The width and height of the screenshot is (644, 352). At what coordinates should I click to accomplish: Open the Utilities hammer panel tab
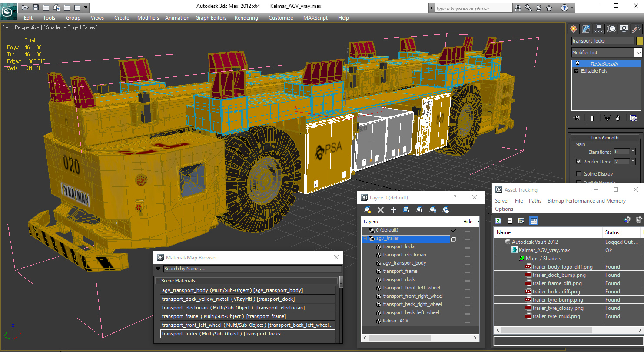click(x=637, y=29)
